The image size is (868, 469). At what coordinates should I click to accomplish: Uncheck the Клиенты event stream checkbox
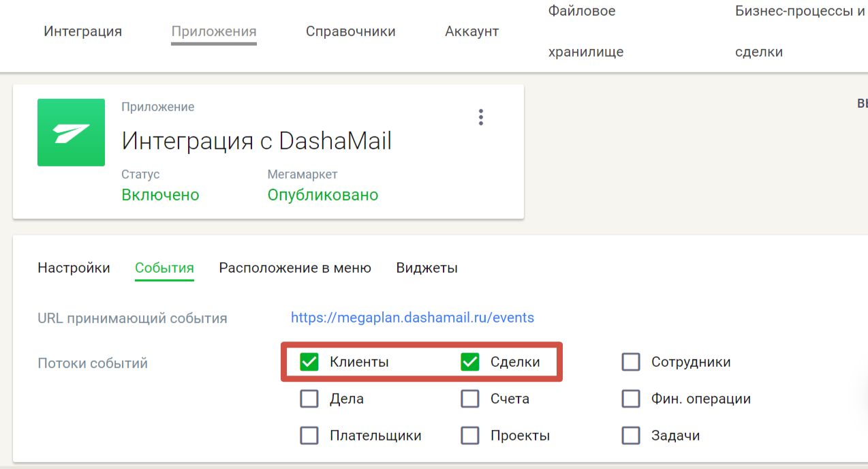click(309, 362)
